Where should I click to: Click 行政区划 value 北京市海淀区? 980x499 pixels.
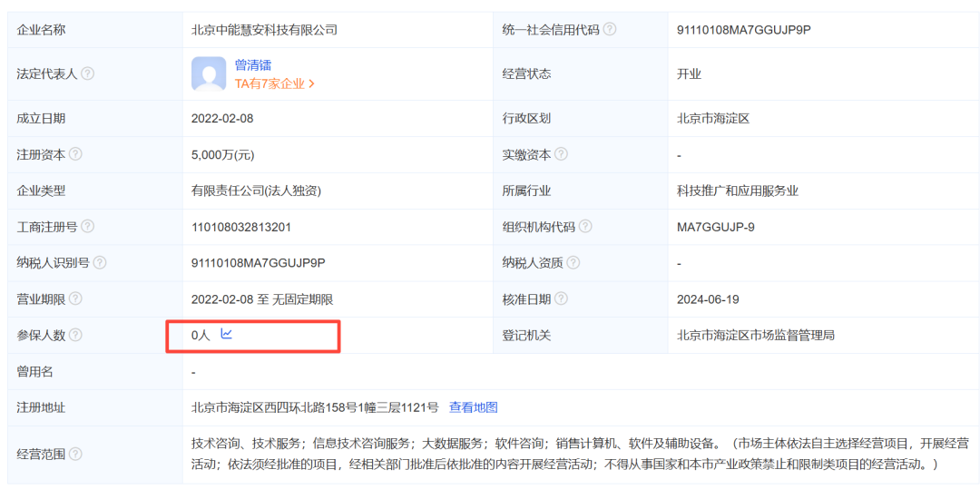[x=713, y=118]
